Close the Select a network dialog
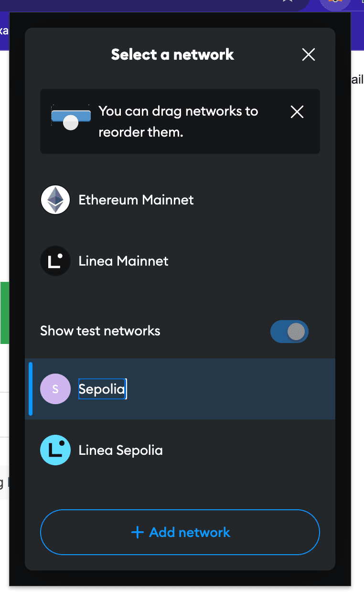 309,54
